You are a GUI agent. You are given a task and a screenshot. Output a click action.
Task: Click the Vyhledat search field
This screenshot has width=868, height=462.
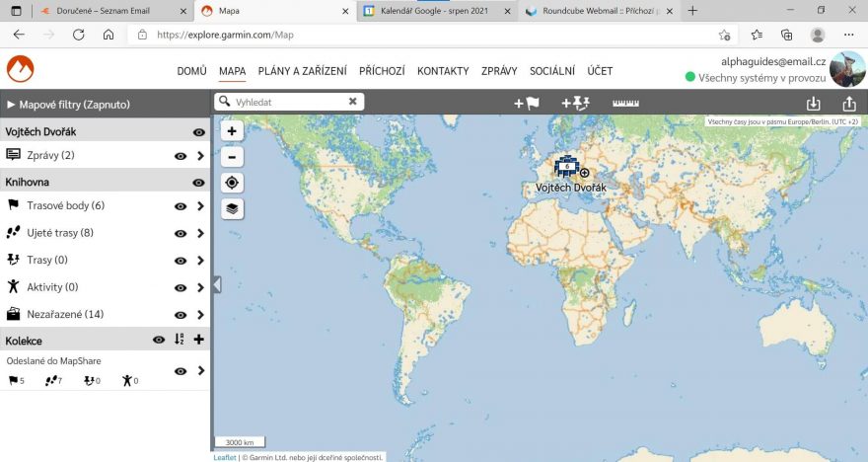click(x=288, y=102)
